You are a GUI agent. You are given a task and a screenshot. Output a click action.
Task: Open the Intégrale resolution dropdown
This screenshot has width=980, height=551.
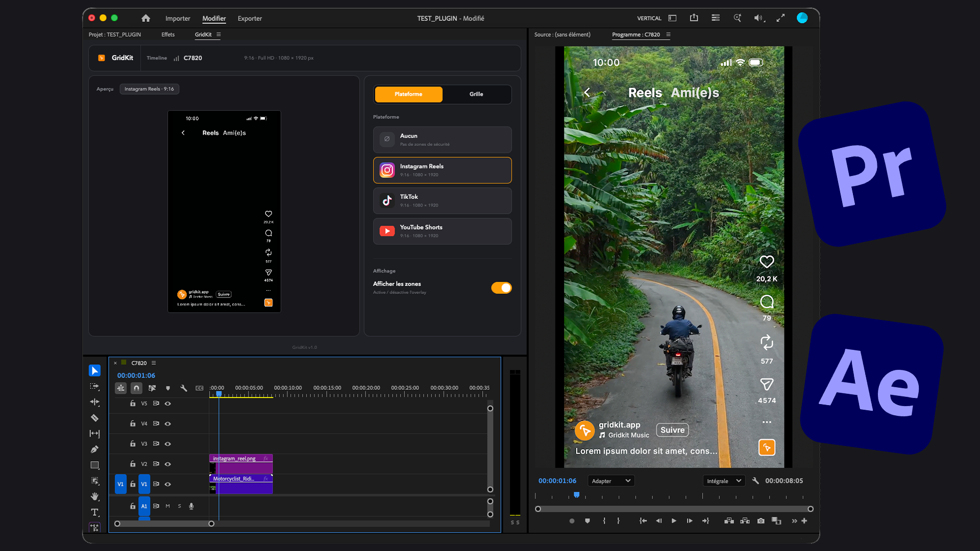(724, 481)
